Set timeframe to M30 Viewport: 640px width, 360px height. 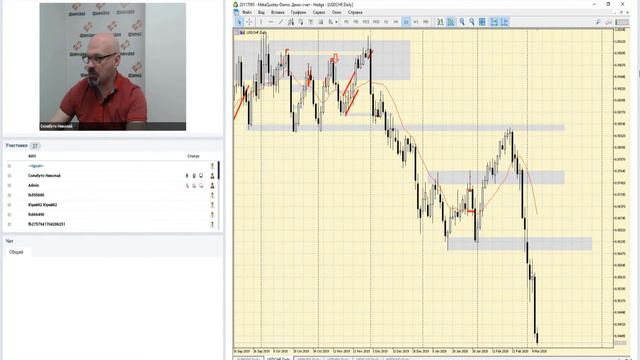tap(376, 22)
